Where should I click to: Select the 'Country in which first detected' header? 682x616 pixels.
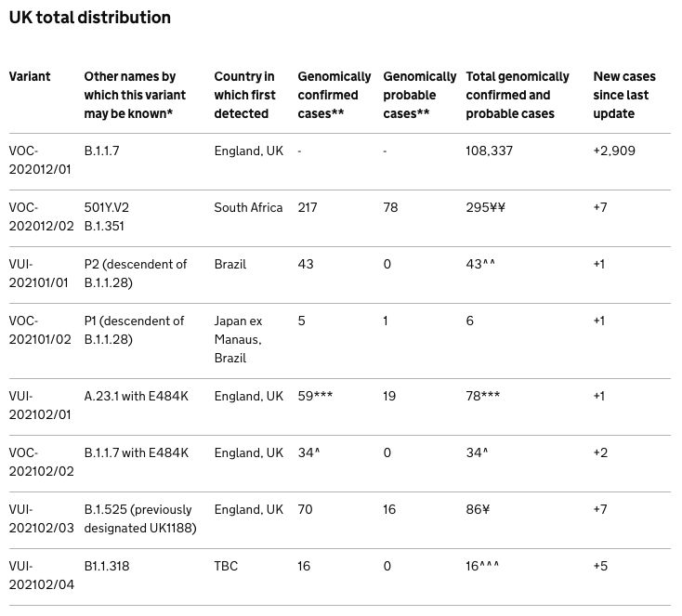point(244,95)
